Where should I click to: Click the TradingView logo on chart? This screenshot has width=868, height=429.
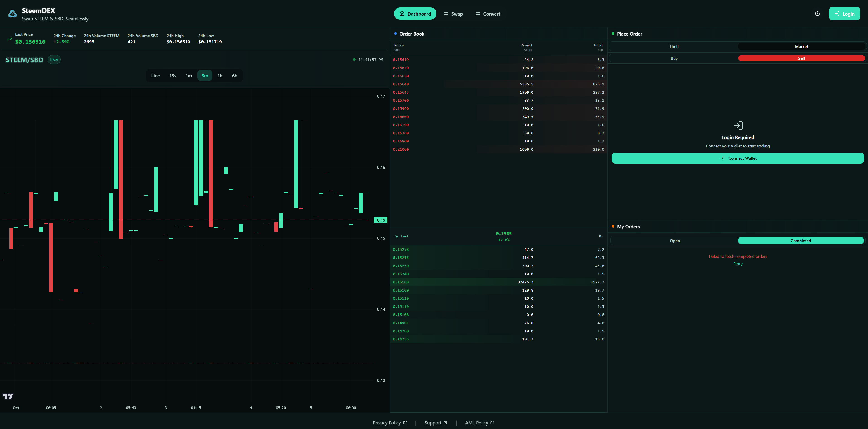pyautogui.click(x=8, y=396)
